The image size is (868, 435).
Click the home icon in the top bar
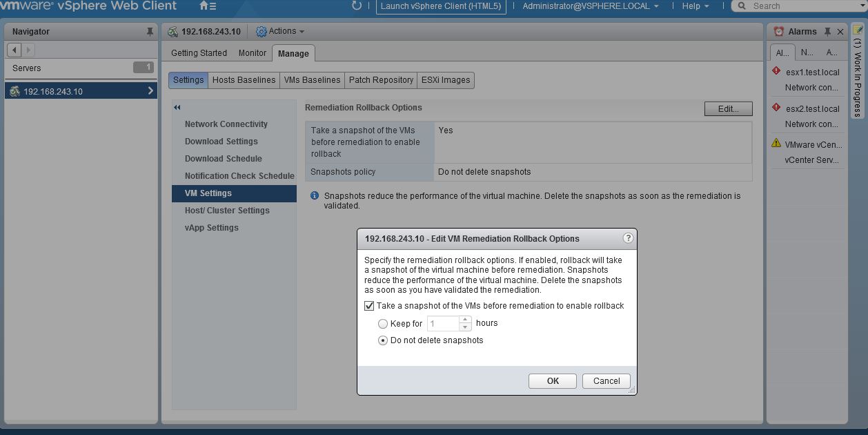click(x=204, y=6)
